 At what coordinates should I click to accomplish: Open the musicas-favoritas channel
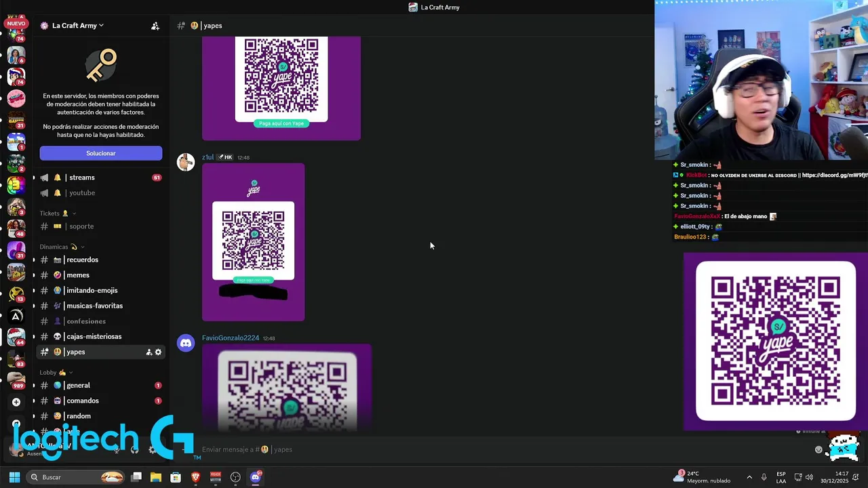99,306
